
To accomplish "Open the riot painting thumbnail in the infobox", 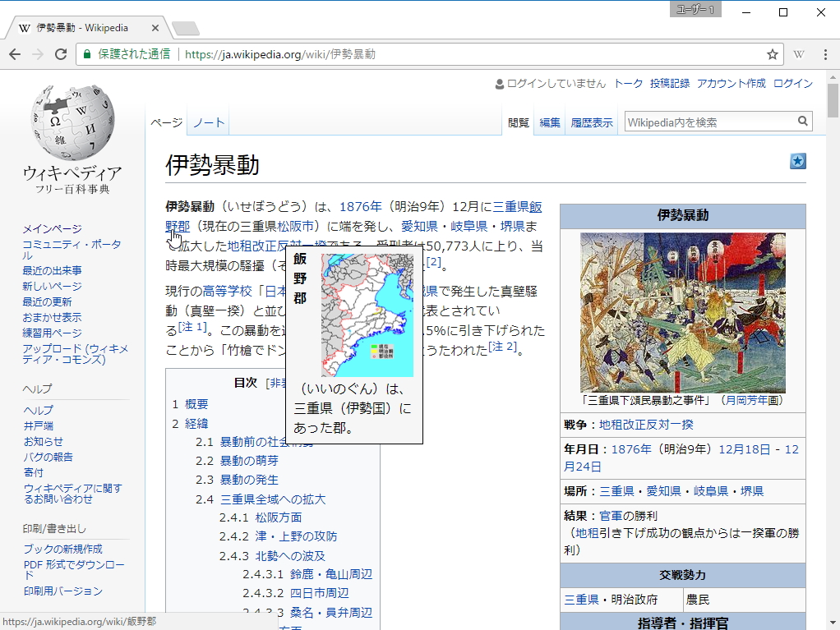I will [x=683, y=313].
